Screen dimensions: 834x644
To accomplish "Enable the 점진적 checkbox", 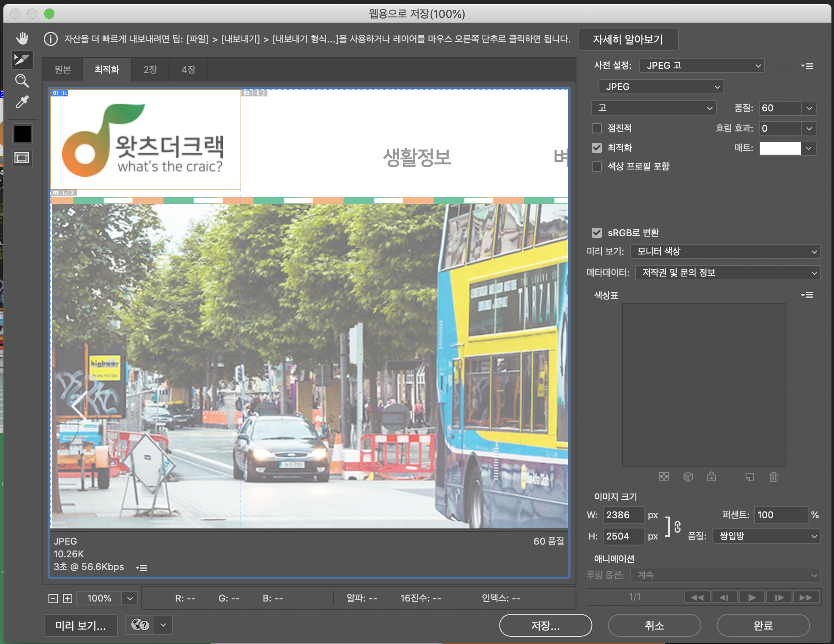I will click(597, 128).
